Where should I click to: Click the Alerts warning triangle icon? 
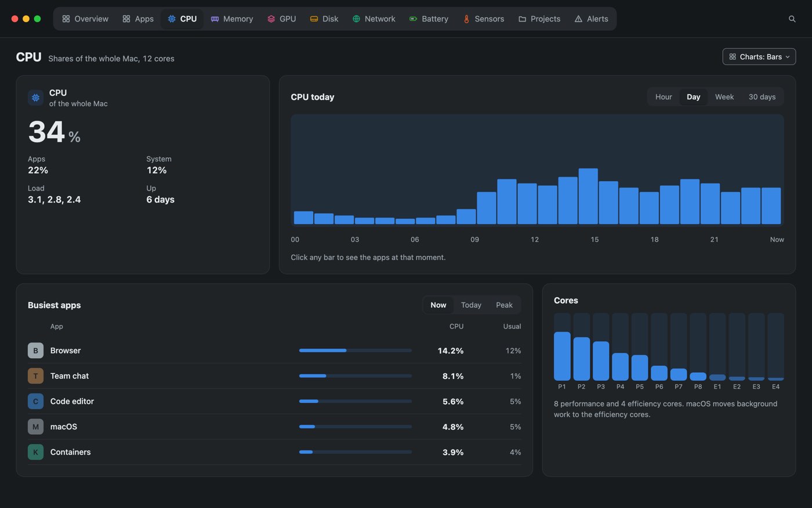point(578,19)
